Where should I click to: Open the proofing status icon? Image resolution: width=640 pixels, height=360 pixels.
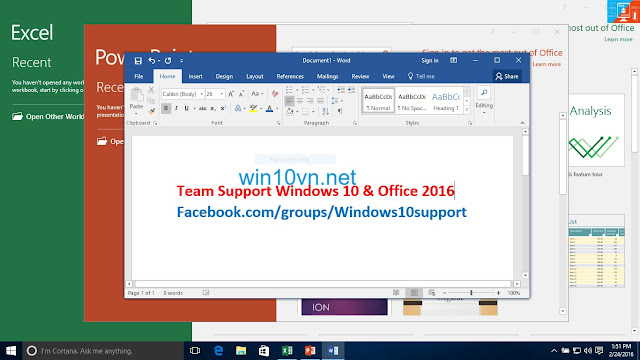click(x=206, y=293)
